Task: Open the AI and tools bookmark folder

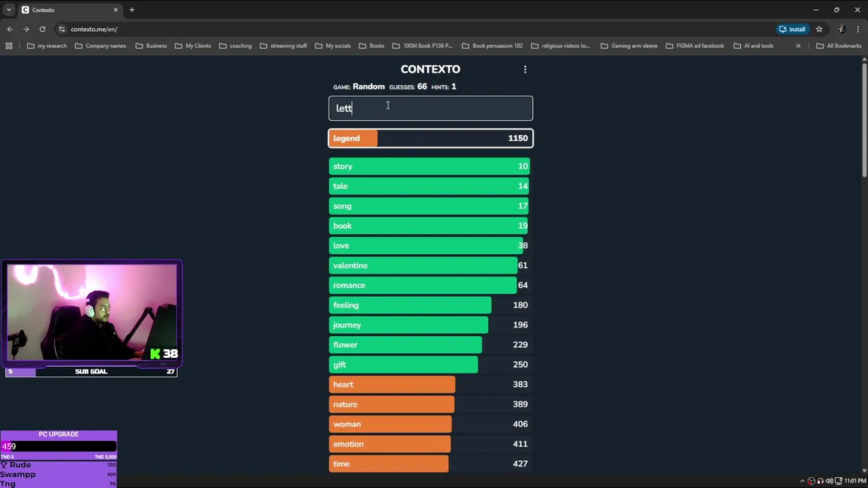Action: click(753, 46)
